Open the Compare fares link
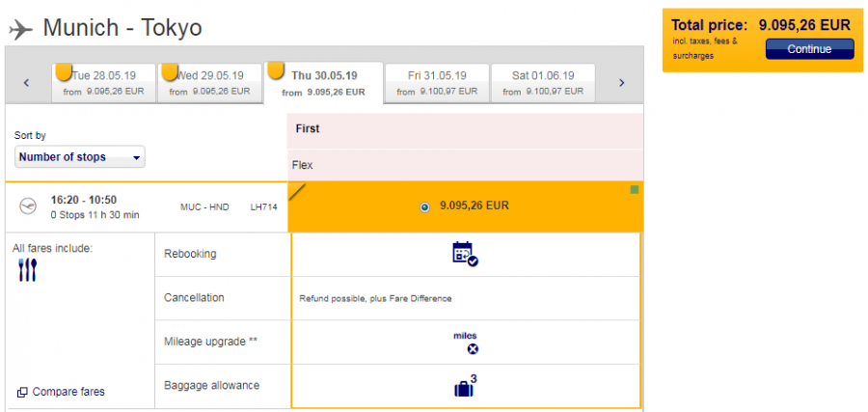868x412 pixels. (68, 392)
